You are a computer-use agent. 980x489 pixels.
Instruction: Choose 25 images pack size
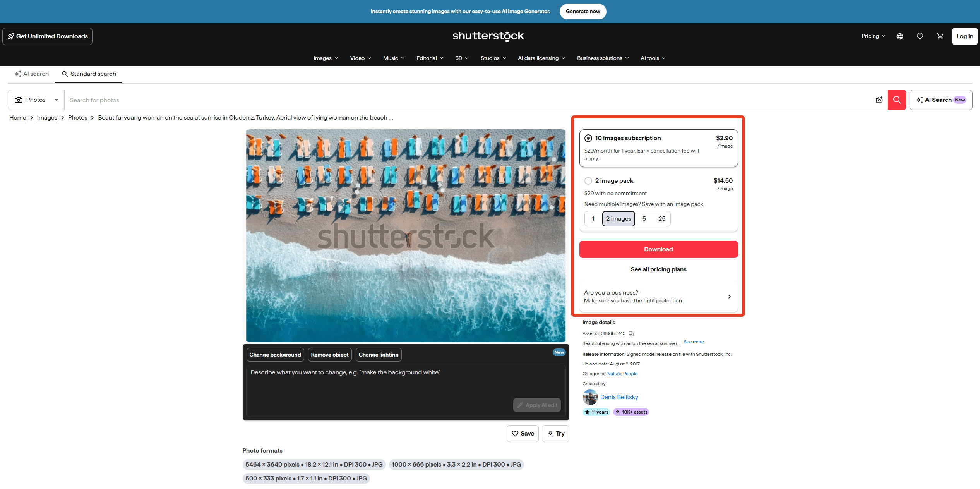point(662,219)
